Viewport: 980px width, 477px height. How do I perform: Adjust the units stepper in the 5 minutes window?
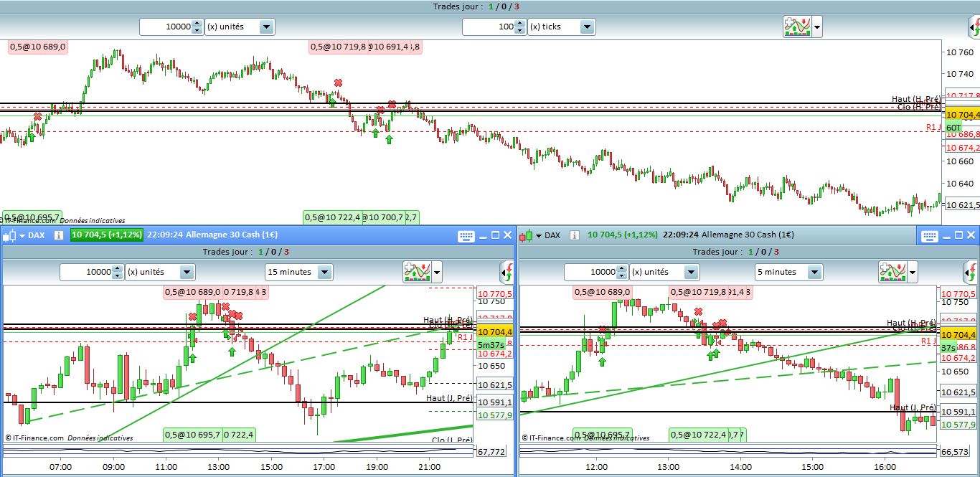point(622,273)
